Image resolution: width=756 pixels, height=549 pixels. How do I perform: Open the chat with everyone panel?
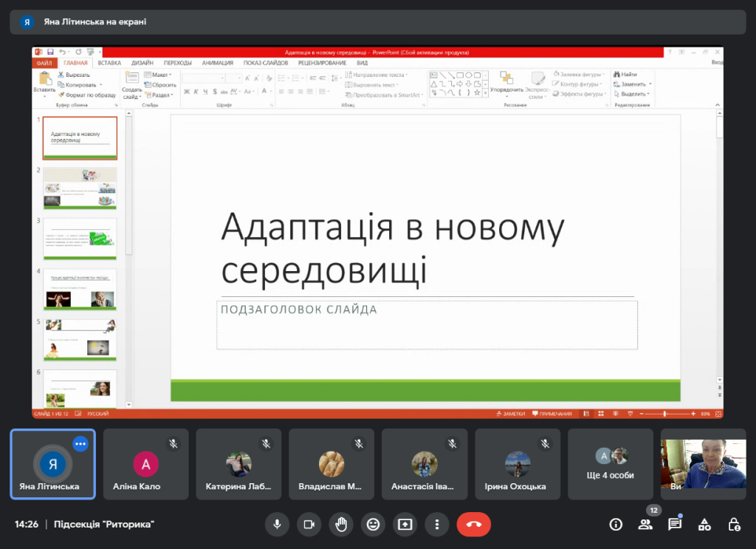tap(674, 524)
